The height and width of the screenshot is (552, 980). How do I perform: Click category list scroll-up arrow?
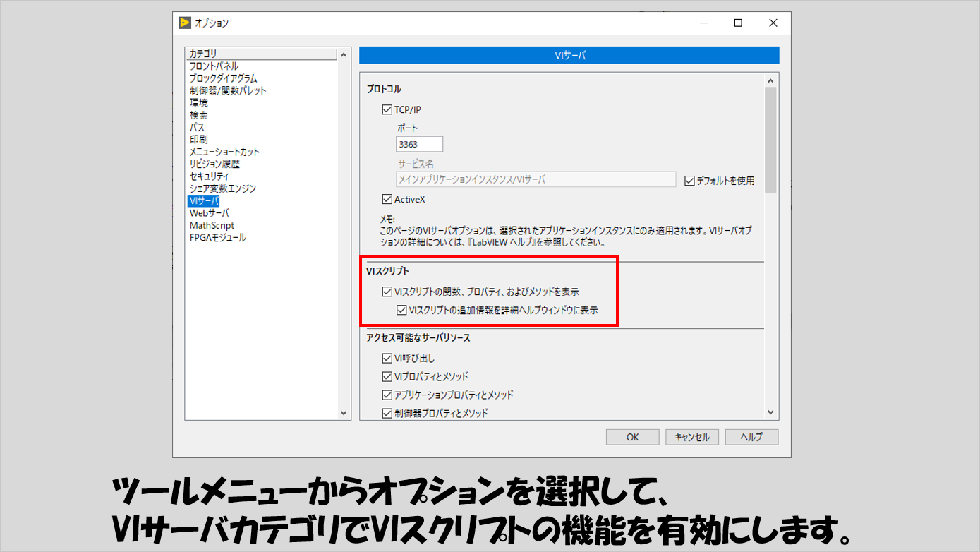click(x=344, y=54)
